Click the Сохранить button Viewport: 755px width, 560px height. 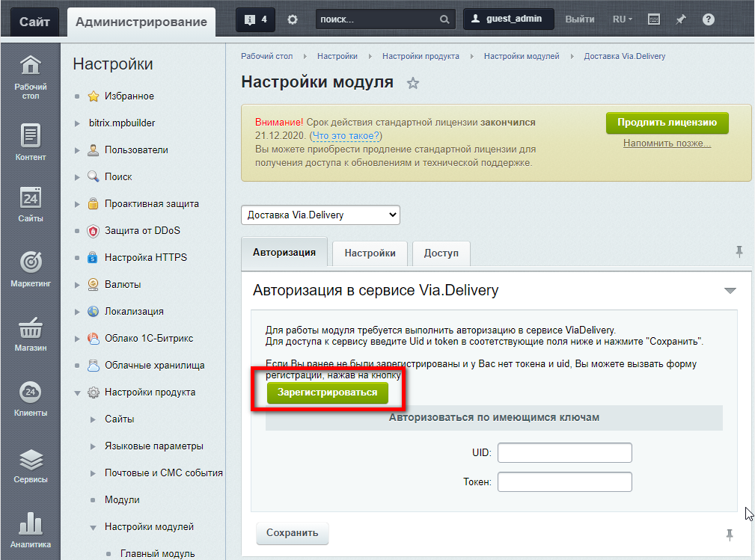coord(293,533)
